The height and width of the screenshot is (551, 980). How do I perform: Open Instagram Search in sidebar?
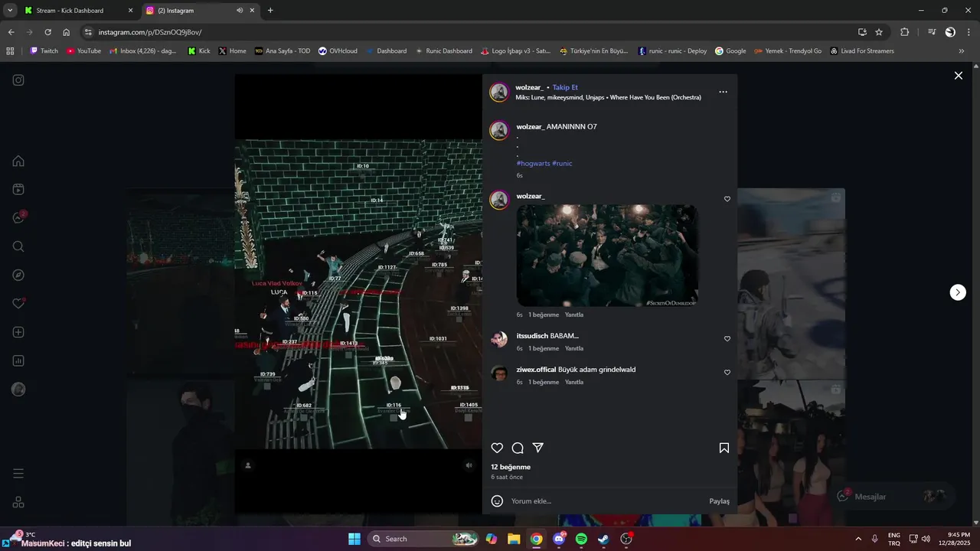point(18,246)
